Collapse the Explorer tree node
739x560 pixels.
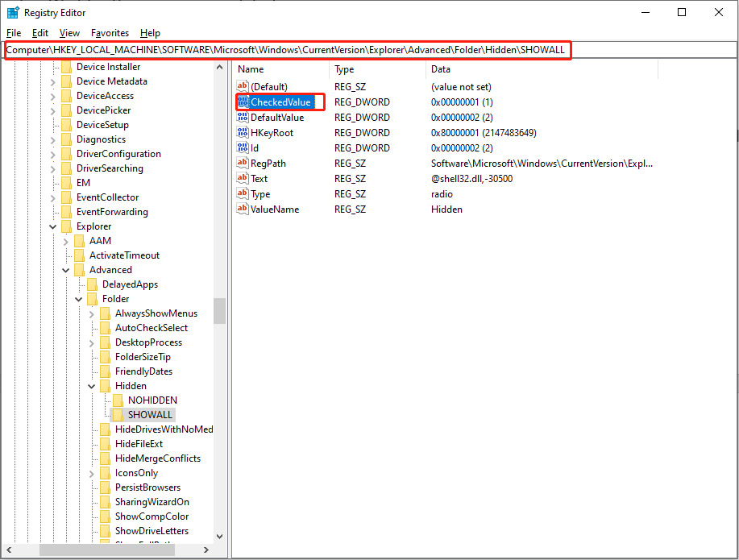pyautogui.click(x=53, y=226)
